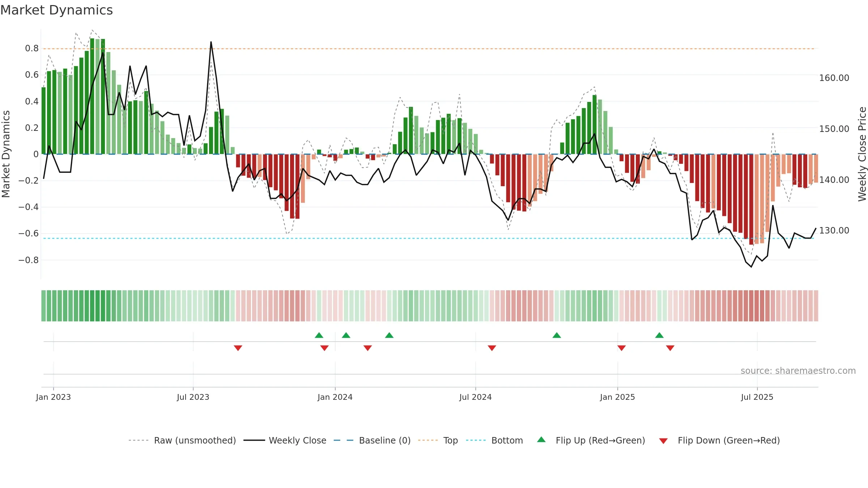Toggle the Top legend entry

pyautogui.click(x=438, y=440)
